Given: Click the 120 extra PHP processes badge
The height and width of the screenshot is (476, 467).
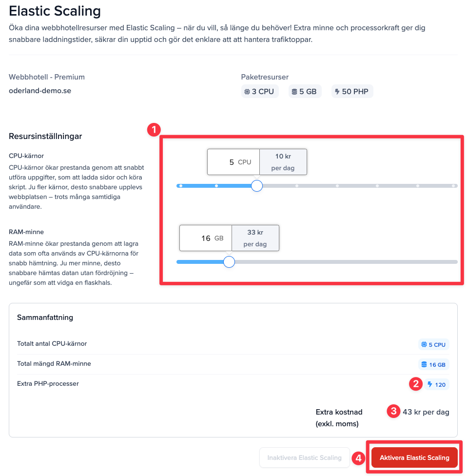Looking at the screenshot, I should [436, 384].
